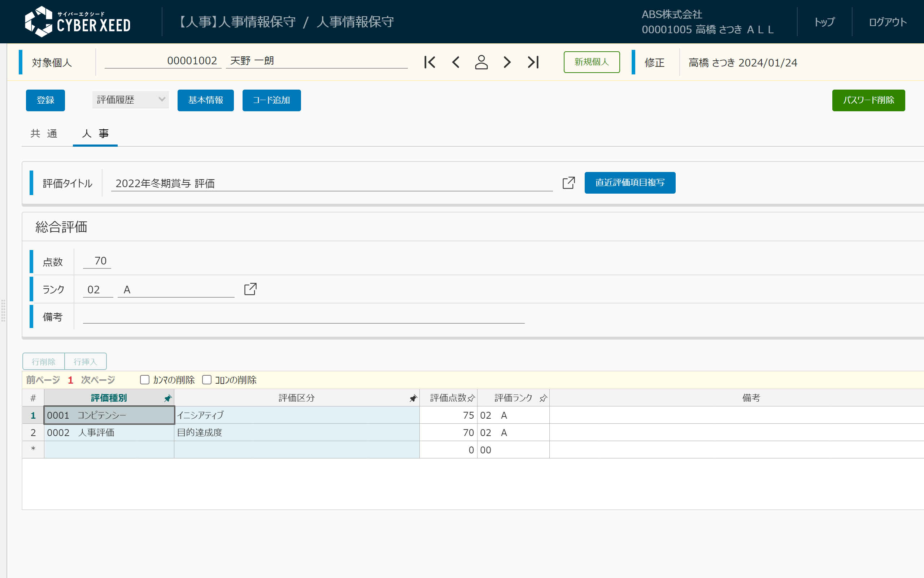Go to previous person record arrow
This screenshot has width=924, height=578.
click(456, 62)
